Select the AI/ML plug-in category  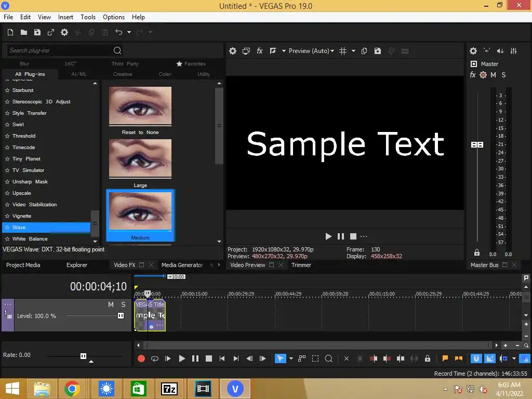pyautogui.click(x=79, y=74)
